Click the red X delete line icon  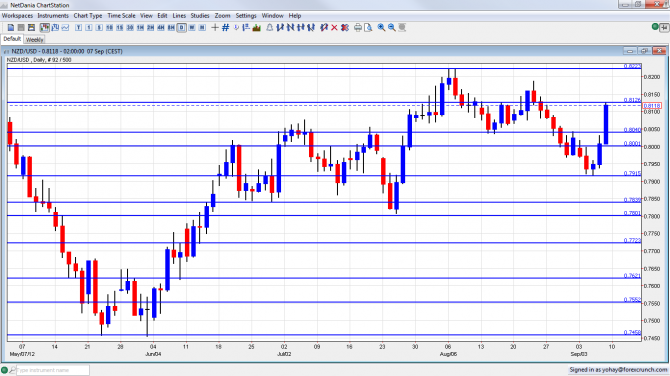pyautogui.click(x=334, y=27)
